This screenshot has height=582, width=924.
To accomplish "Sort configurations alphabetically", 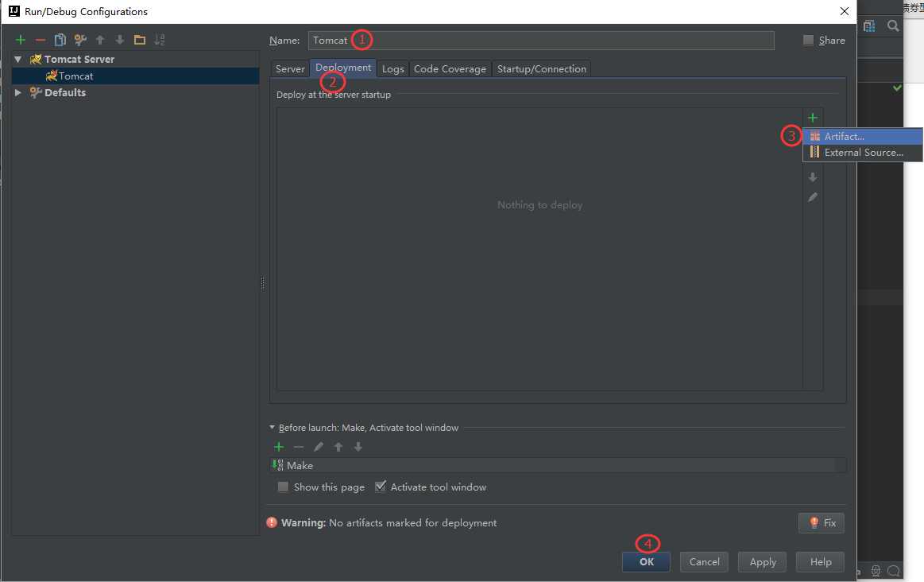I will click(160, 40).
